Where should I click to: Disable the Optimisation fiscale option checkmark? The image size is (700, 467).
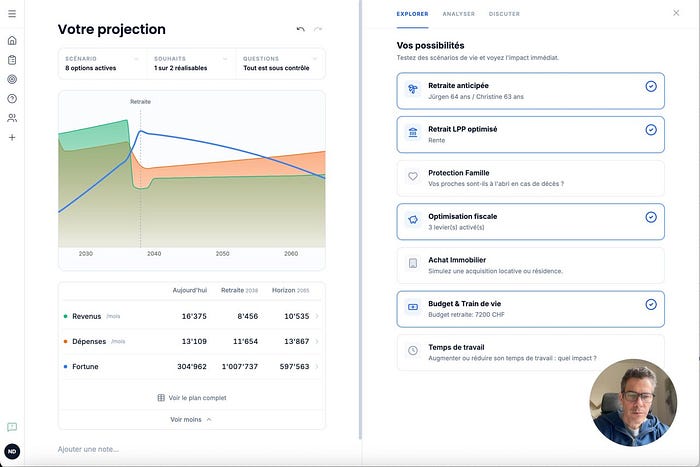coord(651,217)
